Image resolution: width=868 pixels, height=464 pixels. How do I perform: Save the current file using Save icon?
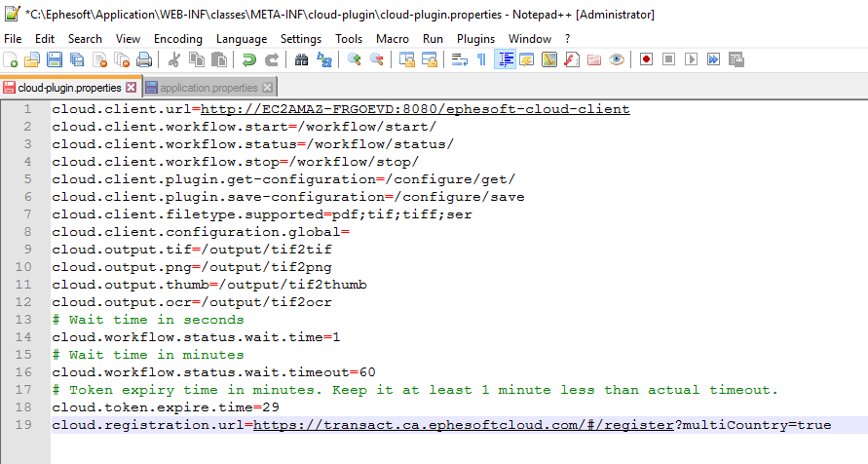(55, 59)
